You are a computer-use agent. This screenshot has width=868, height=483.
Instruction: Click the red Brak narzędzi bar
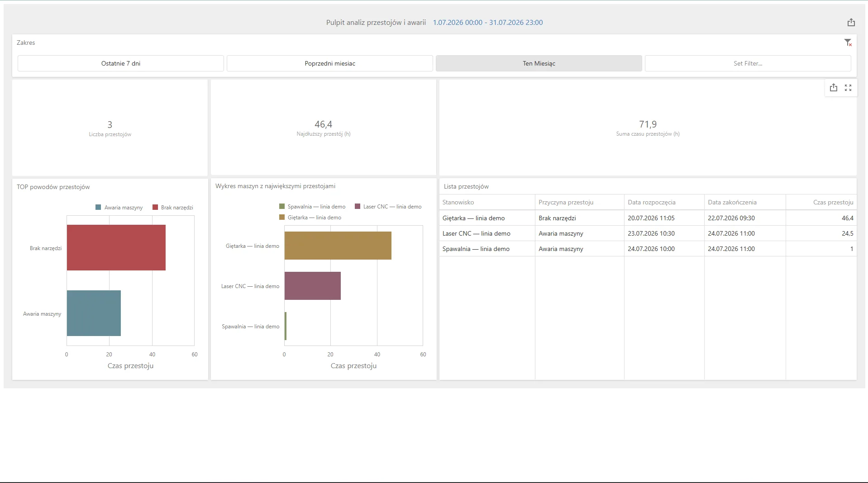116,248
